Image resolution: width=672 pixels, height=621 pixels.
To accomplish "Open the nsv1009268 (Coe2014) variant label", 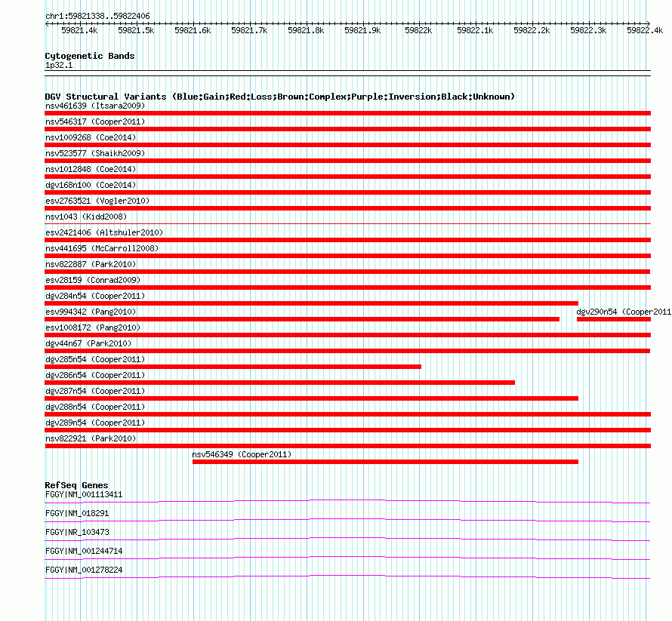I will tap(91, 137).
